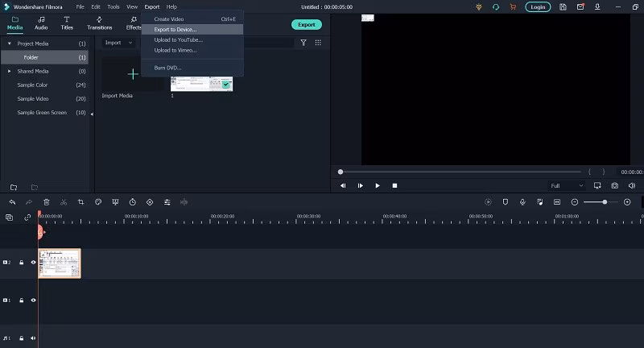Open the preview volume speaker icon

coord(632,186)
